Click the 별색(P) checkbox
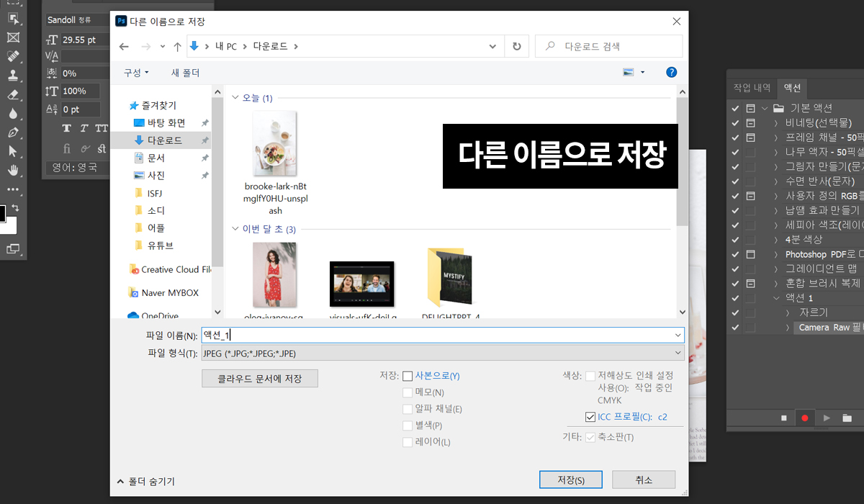The height and width of the screenshot is (504, 864). 408,426
